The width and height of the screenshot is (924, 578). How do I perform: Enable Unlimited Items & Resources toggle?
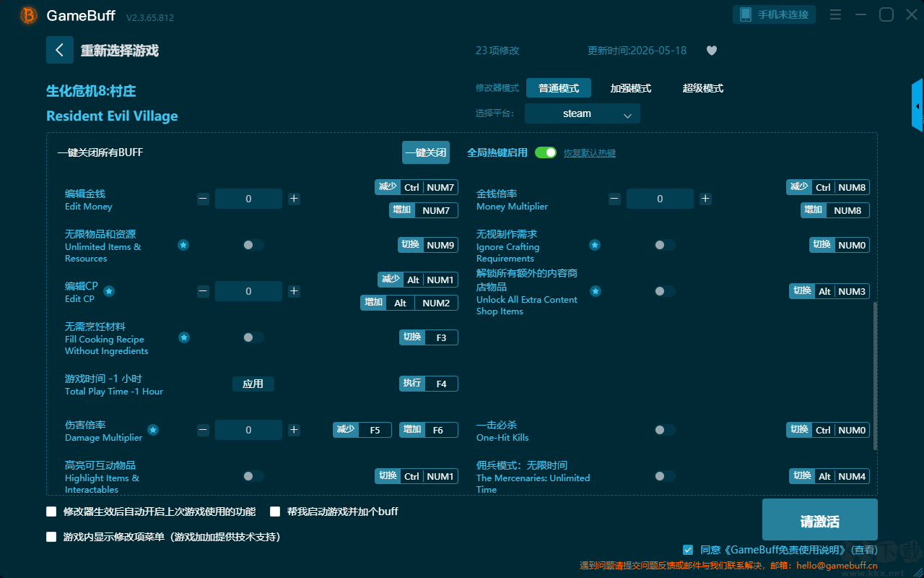pyautogui.click(x=253, y=245)
